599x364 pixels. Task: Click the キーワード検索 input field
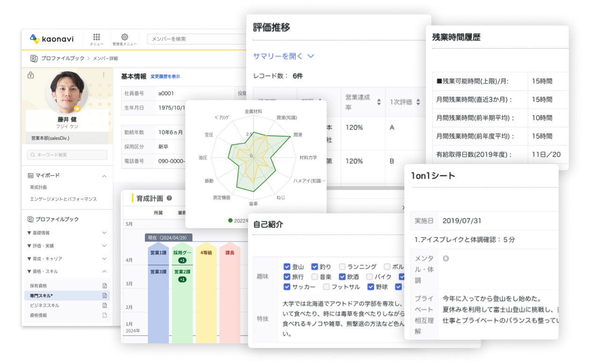click(x=67, y=155)
